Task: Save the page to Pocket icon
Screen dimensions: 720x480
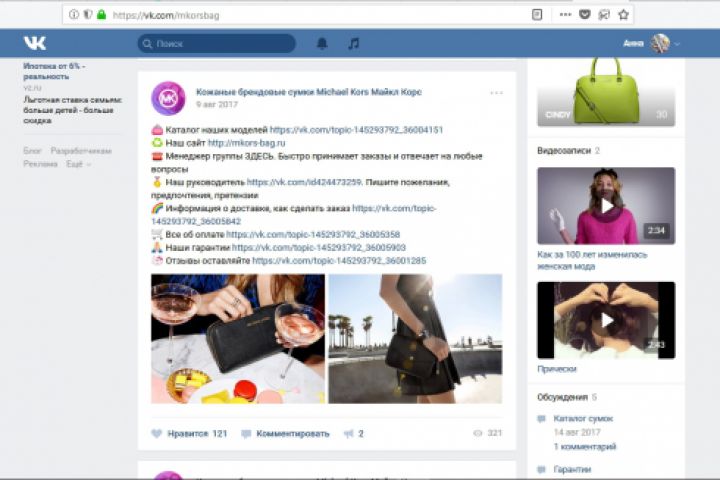Action: tap(585, 15)
